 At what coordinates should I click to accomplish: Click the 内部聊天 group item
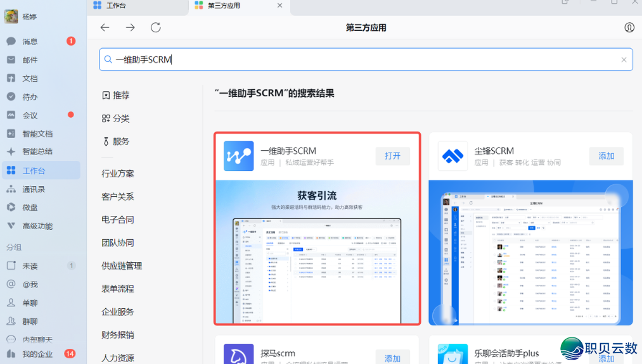click(x=37, y=339)
